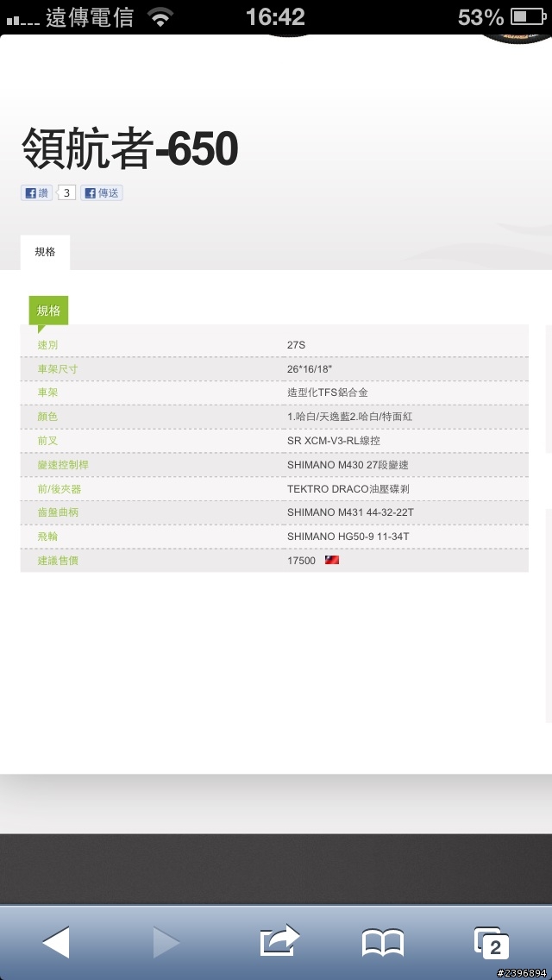Screen dimensions: 552x980
Task: Click the 建議售價 row label
Action: pyautogui.click(x=58, y=561)
